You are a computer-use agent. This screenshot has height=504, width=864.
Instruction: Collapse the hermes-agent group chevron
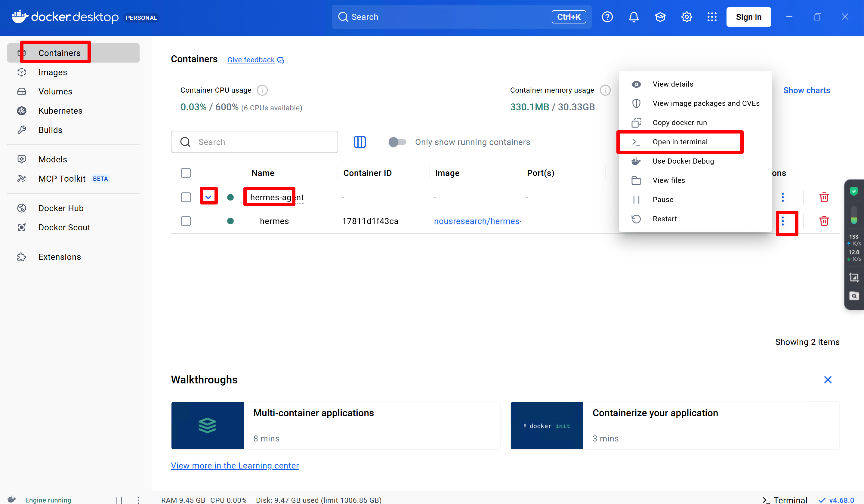208,197
